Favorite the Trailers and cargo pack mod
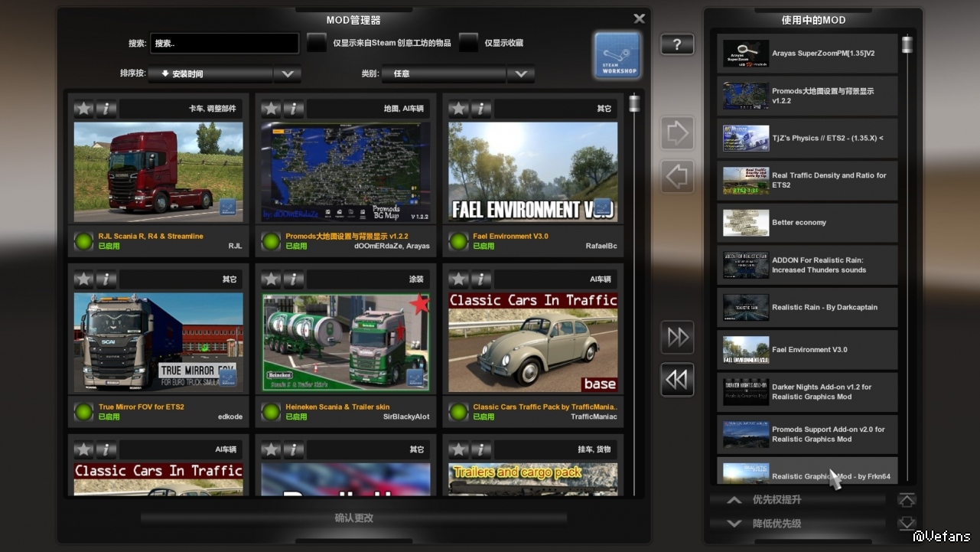Screen dimensions: 980x552 (459, 449)
